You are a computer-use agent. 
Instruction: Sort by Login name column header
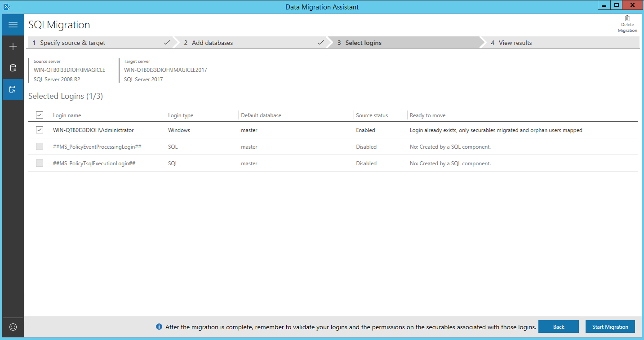(x=67, y=115)
